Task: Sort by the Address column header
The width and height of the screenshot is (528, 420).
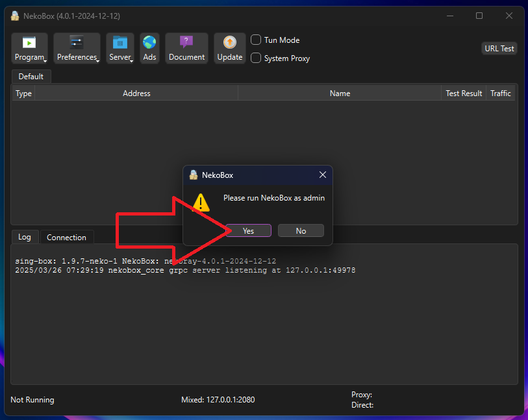Action: 136,93
